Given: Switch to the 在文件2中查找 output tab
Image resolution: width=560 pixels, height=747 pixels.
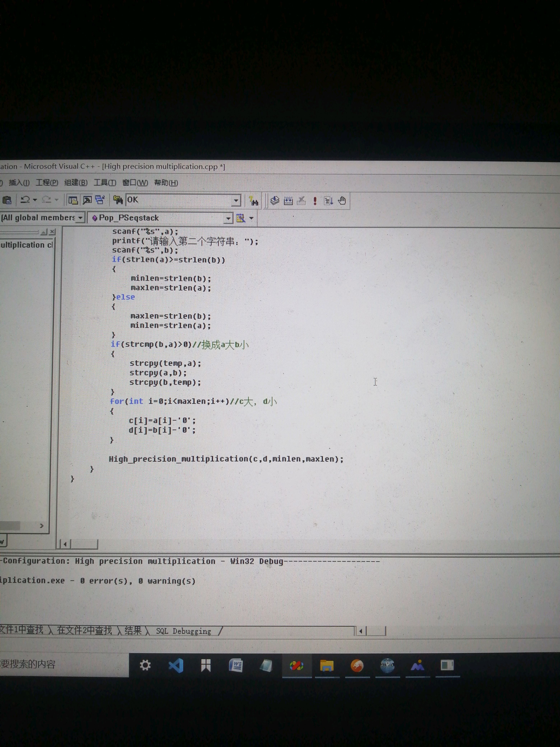Looking at the screenshot, I should [84, 630].
